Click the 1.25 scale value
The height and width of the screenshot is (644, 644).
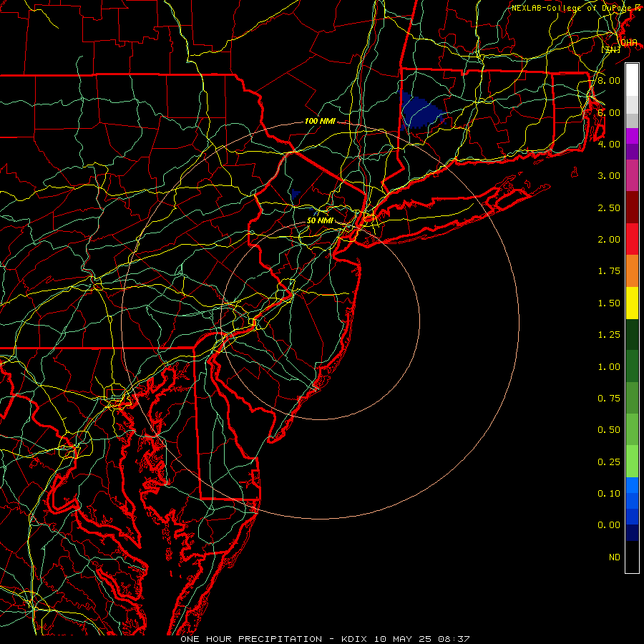(x=609, y=335)
